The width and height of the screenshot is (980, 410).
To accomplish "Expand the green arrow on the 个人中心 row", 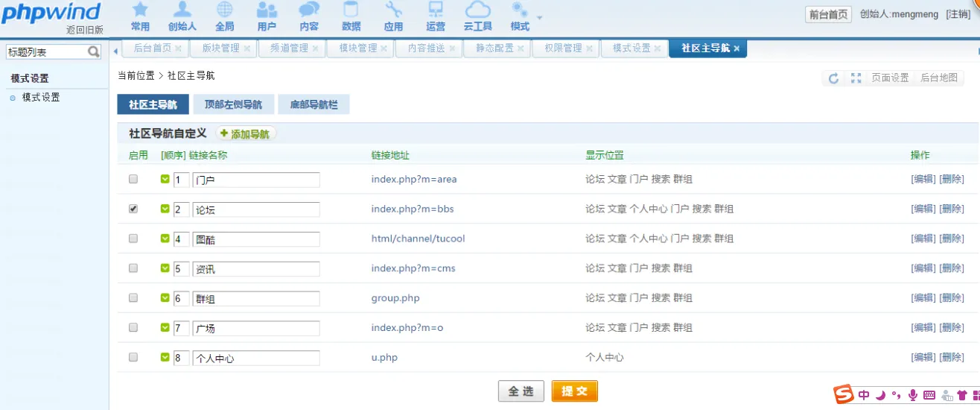I will coord(165,357).
